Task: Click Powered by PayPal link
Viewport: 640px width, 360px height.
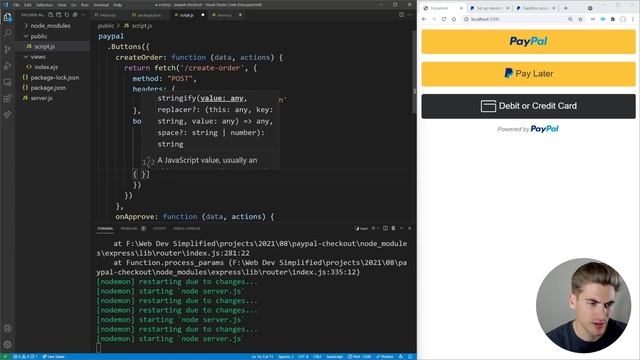Action: [528, 129]
